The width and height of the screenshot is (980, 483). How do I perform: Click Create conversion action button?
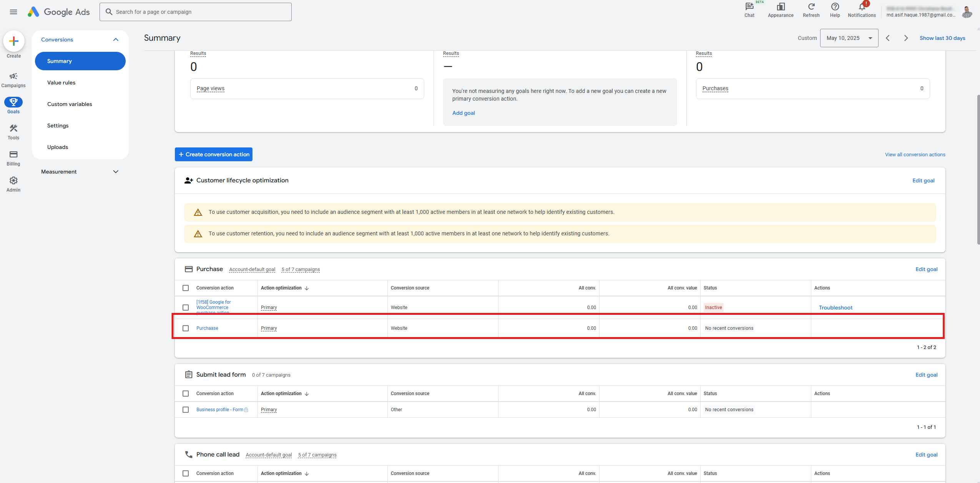(x=214, y=154)
